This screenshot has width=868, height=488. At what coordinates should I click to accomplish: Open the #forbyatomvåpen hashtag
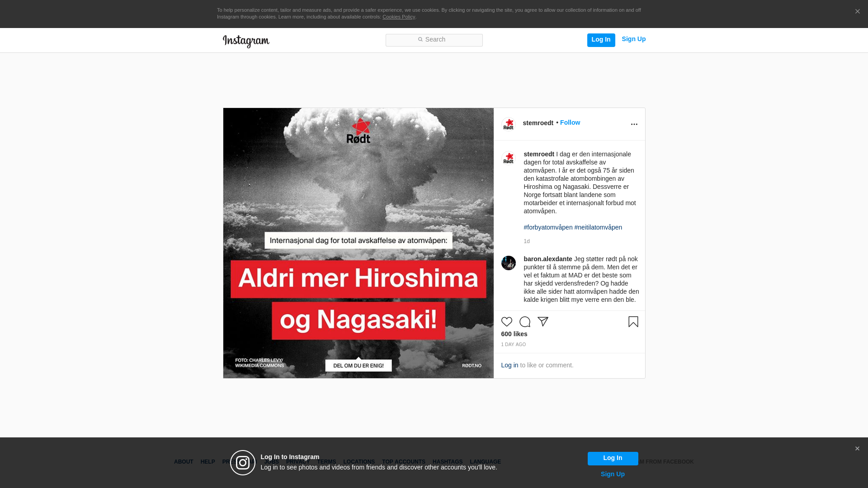point(548,227)
